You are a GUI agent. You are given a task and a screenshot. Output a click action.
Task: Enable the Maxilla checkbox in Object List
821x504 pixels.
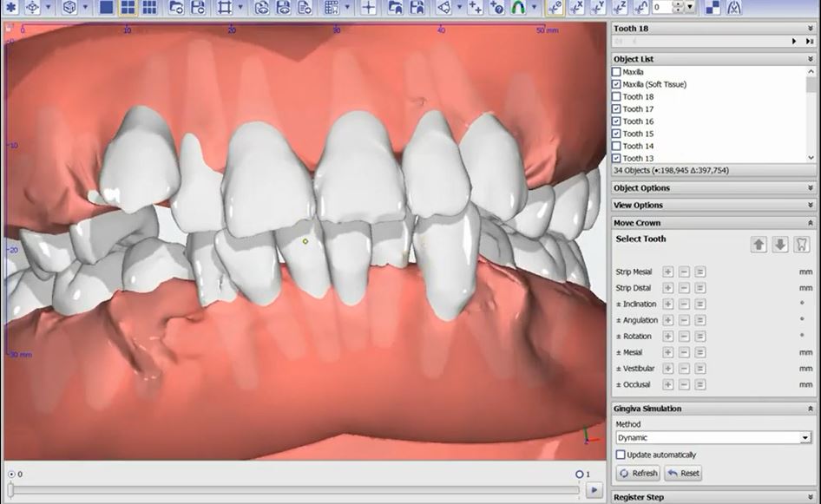pos(617,72)
